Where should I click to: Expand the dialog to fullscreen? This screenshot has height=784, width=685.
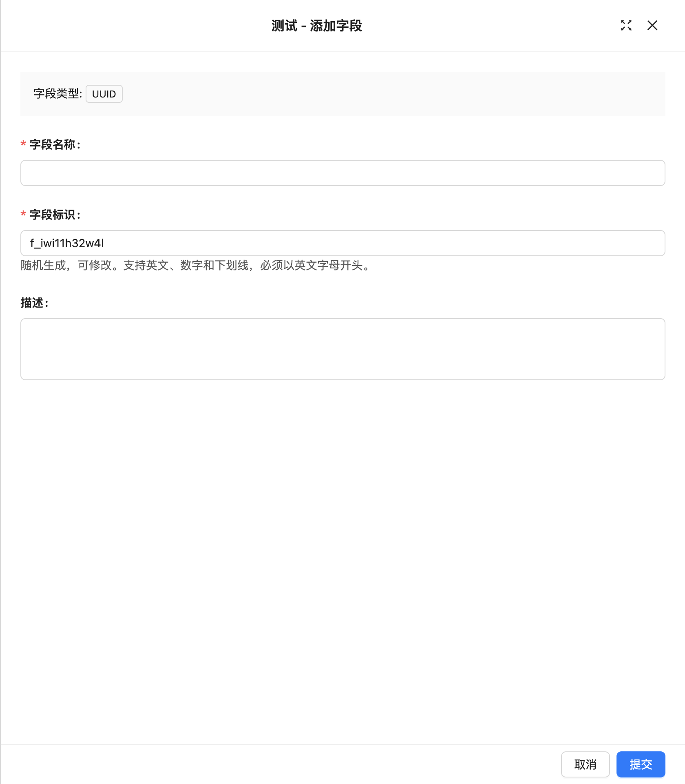point(626,25)
